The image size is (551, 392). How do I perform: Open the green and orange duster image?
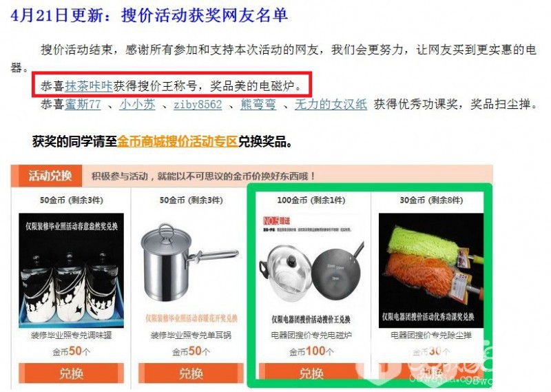[431, 270]
